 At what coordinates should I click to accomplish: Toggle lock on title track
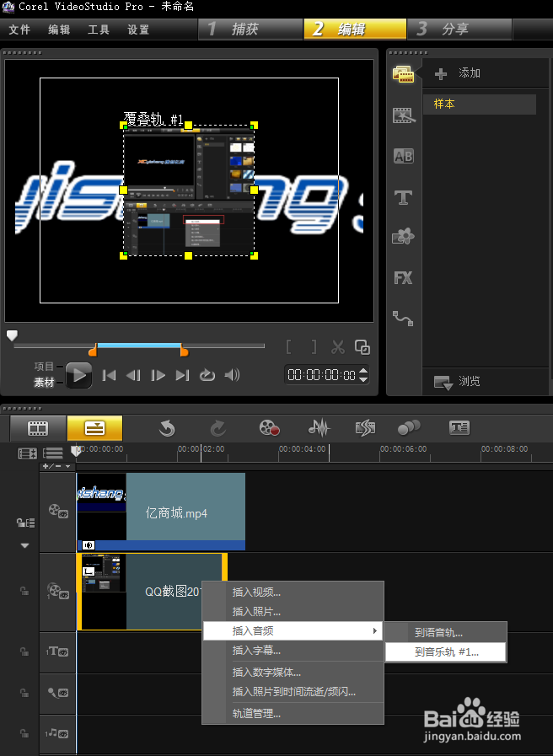point(24,651)
